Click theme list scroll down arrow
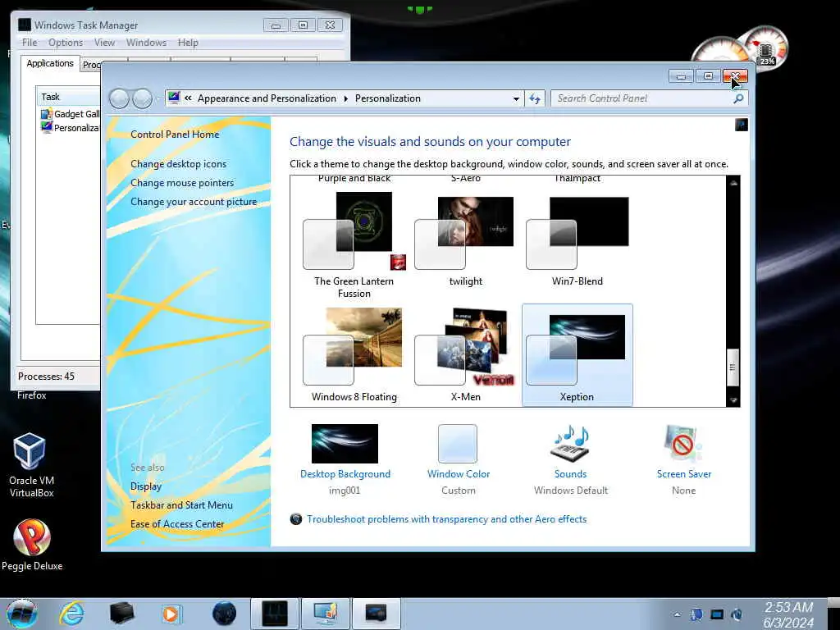Viewport: 840px width, 630px height. point(733,399)
